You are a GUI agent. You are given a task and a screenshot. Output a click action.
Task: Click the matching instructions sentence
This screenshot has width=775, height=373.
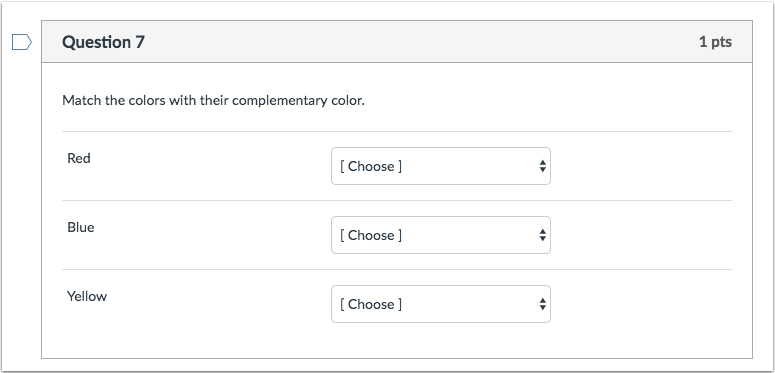click(214, 101)
